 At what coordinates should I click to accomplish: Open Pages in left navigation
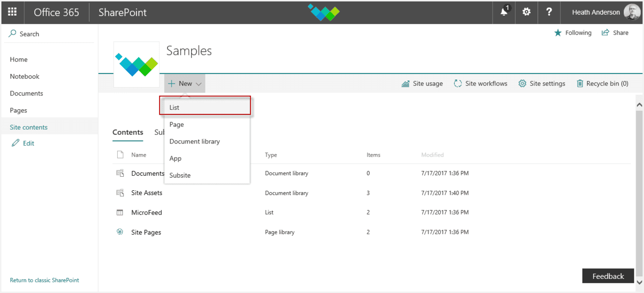coord(19,110)
